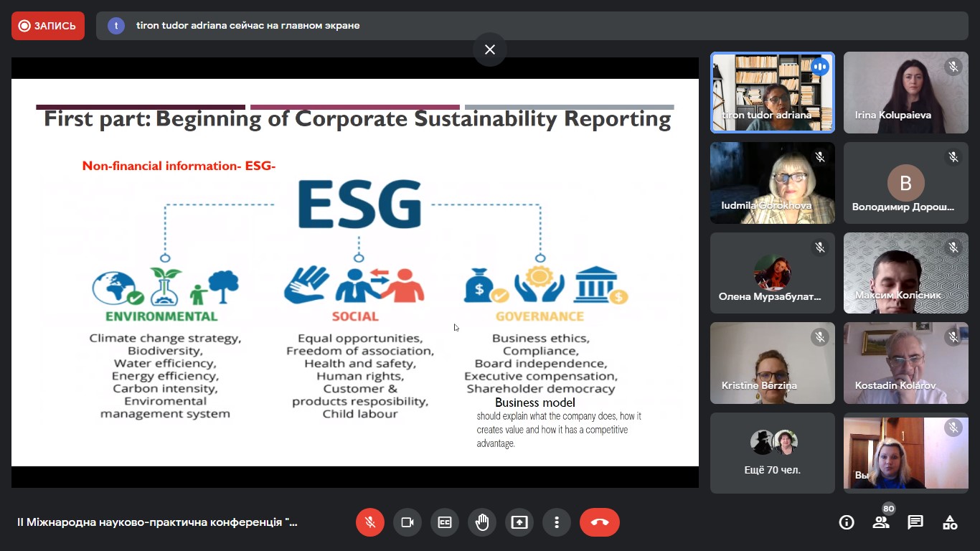
Task: Click the meeting title at bottom left
Action: [157, 522]
